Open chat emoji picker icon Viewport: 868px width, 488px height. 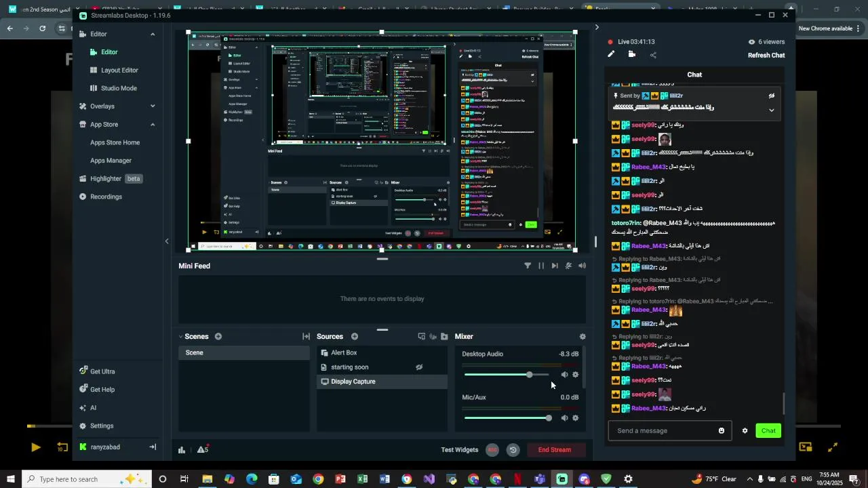coord(722,431)
